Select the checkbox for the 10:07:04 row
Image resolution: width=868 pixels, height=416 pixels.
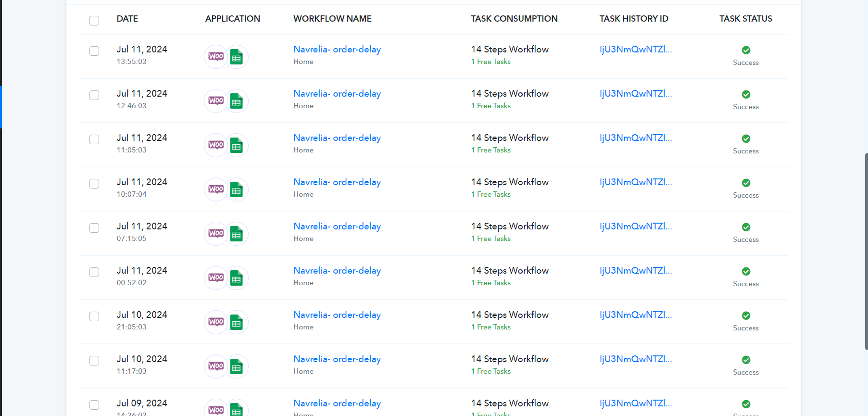94,184
